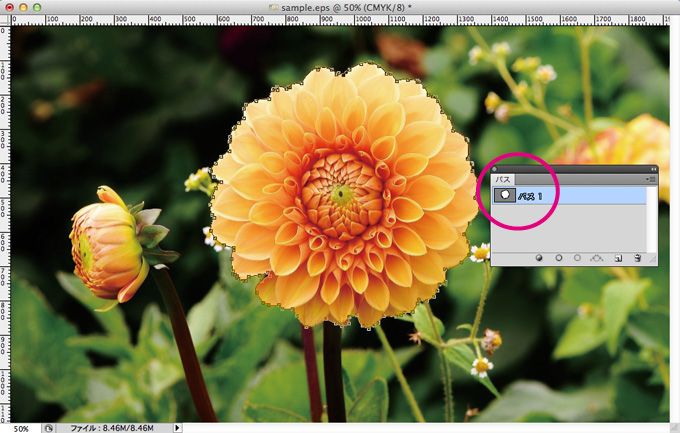Stroke path with brush icon
The height and width of the screenshot is (433, 680).
pyautogui.click(x=559, y=258)
